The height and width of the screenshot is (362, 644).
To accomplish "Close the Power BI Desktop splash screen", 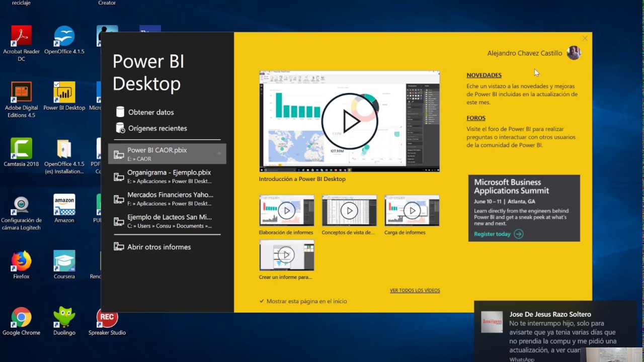I will (x=585, y=38).
